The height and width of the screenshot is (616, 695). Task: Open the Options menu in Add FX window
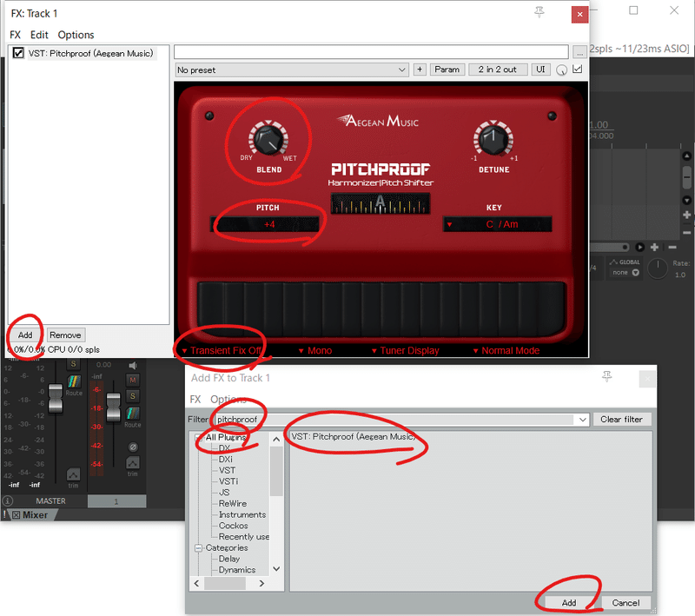(228, 400)
